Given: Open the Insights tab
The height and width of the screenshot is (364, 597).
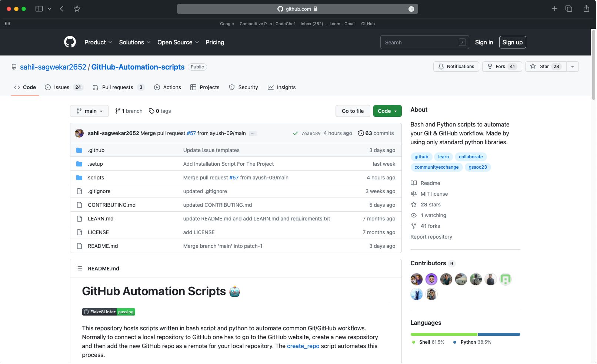Looking at the screenshot, I should click(x=282, y=87).
